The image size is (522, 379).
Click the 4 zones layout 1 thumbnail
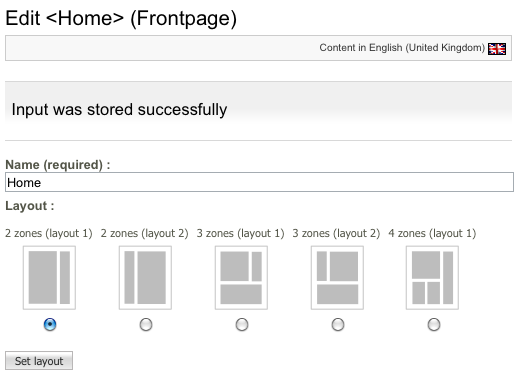432,278
